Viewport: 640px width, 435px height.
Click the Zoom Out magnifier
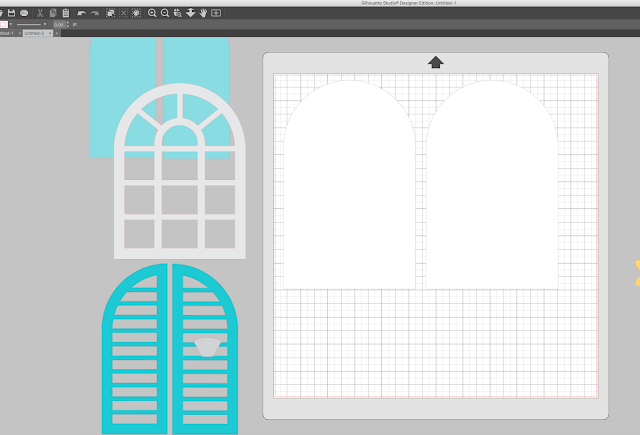[165, 13]
